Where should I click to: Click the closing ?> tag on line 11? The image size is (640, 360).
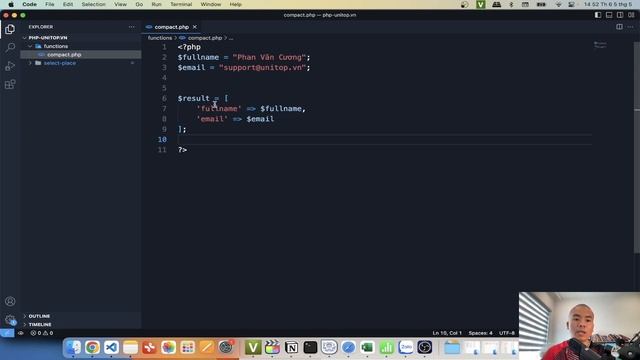[182, 150]
